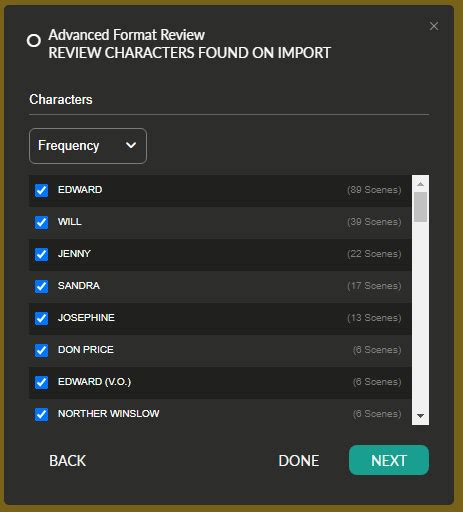
Task: Uncheck the WILL character checkbox
Action: coord(42,222)
